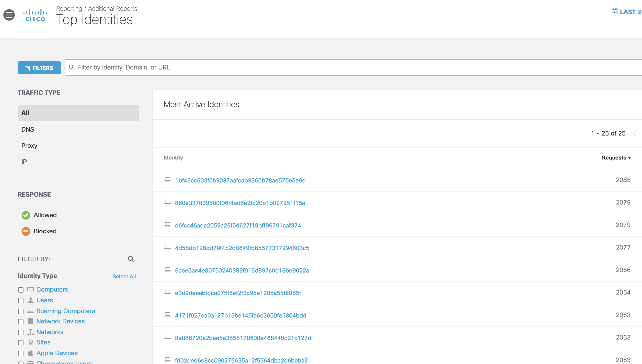Open identity 860e337839500f06f4ed6e2fc20b1b097251f15a

coord(240,203)
